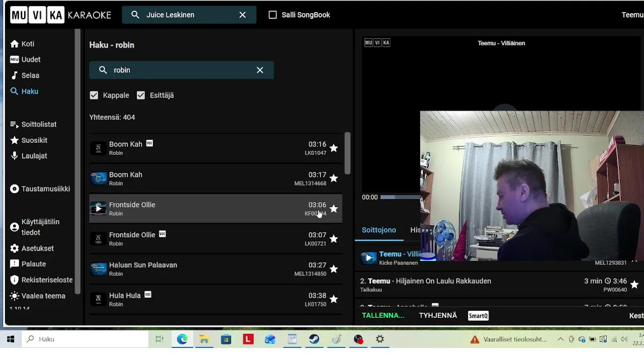Clear the robin search field
Viewport: 644px width, 362px height.
tap(260, 70)
